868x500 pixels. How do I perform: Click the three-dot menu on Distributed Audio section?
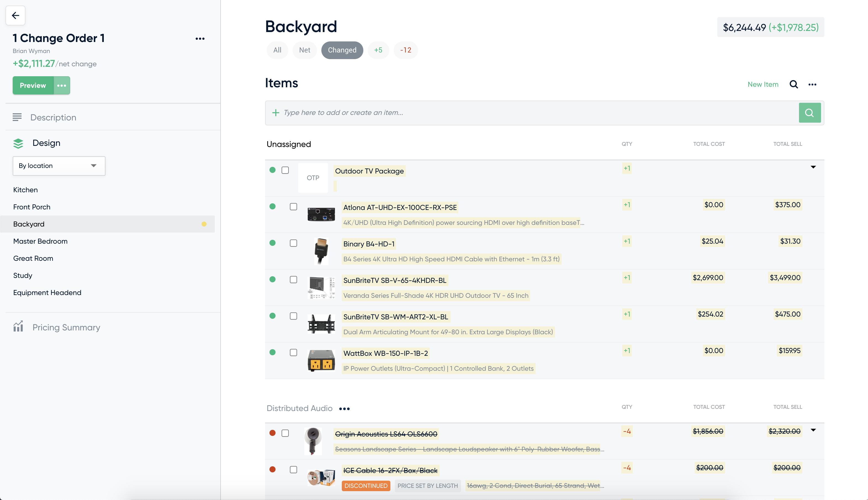point(344,408)
